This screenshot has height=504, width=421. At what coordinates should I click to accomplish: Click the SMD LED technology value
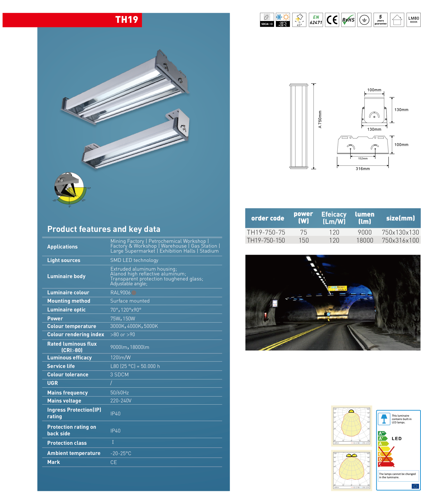pyautogui.click(x=134, y=260)
